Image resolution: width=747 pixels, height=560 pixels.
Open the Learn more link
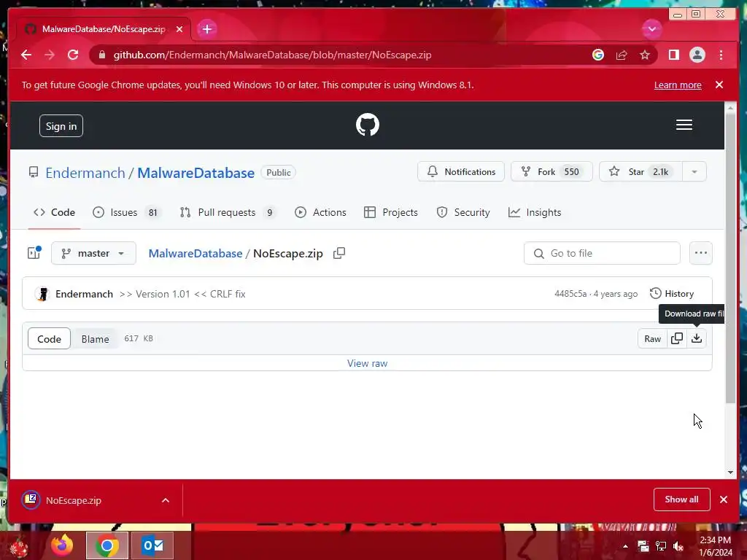678,85
